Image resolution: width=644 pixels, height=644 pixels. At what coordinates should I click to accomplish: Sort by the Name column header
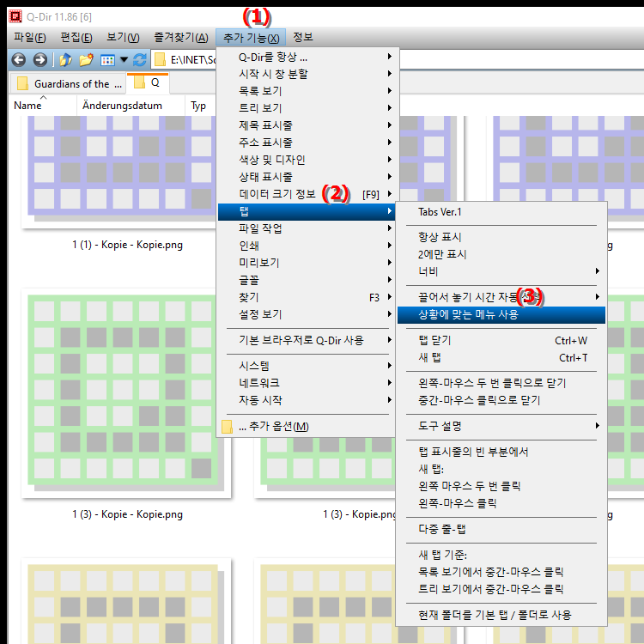coord(42,106)
